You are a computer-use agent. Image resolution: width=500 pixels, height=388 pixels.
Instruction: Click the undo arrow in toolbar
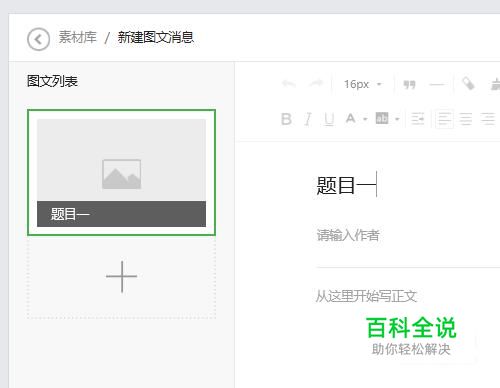point(289,84)
